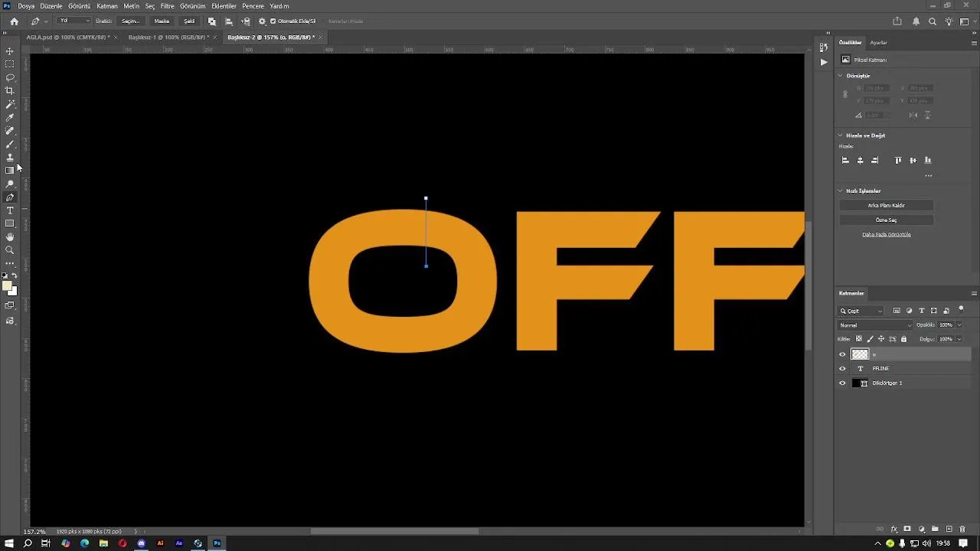Screen dimensions: 980x551
Task: Create new group folder icon
Action: pyautogui.click(x=935, y=529)
